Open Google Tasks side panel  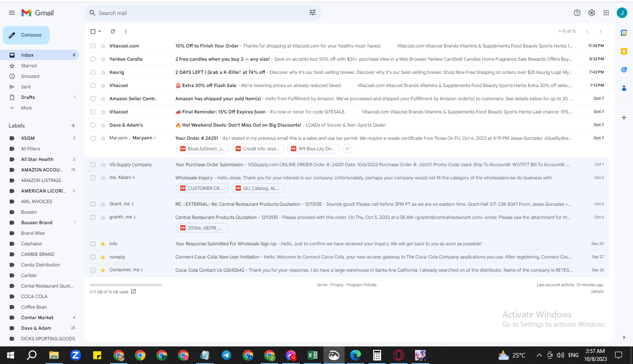624,69
